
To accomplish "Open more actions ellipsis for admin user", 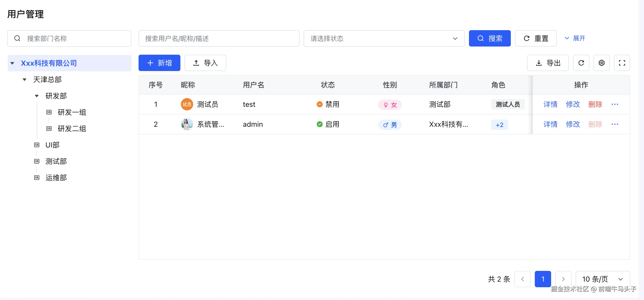I will 615,124.
